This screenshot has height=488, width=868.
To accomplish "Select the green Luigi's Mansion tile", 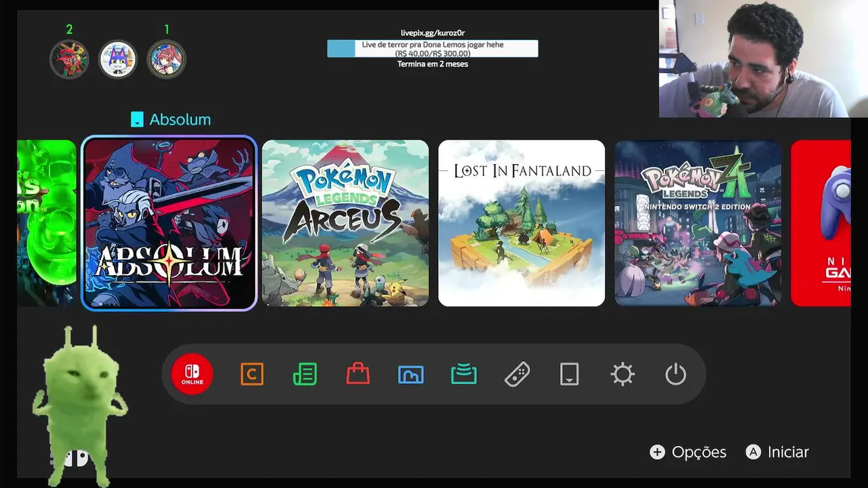I will coord(47,223).
